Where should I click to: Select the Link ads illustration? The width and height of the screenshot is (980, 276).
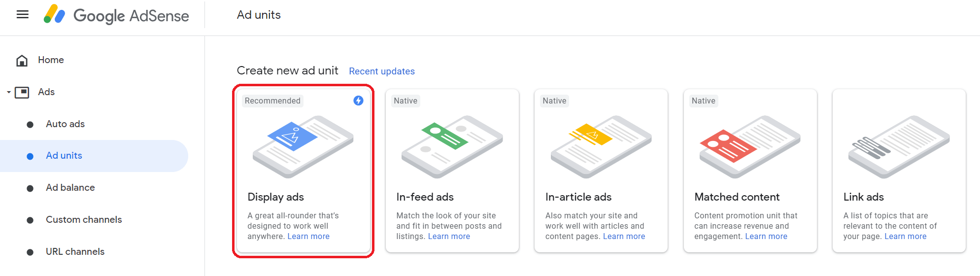899,146
